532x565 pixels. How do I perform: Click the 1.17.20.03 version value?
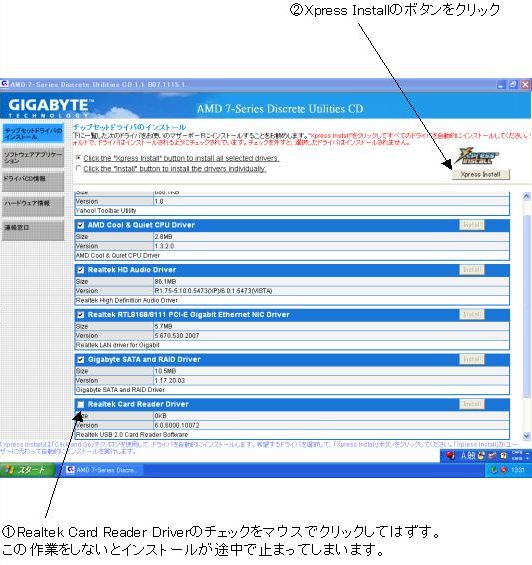coord(169,381)
